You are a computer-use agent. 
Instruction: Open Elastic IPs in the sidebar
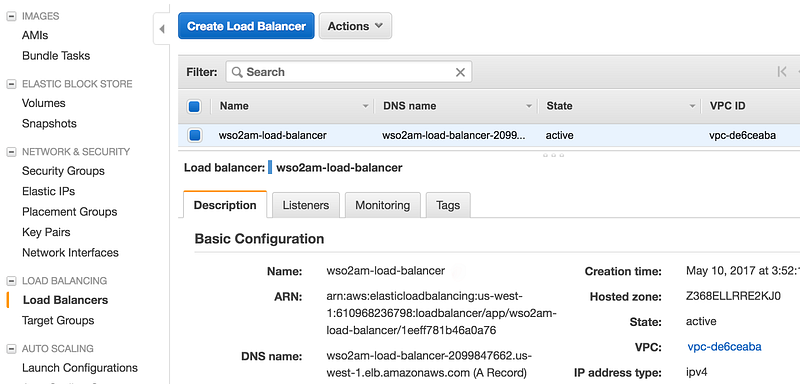click(x=48, y=192)
